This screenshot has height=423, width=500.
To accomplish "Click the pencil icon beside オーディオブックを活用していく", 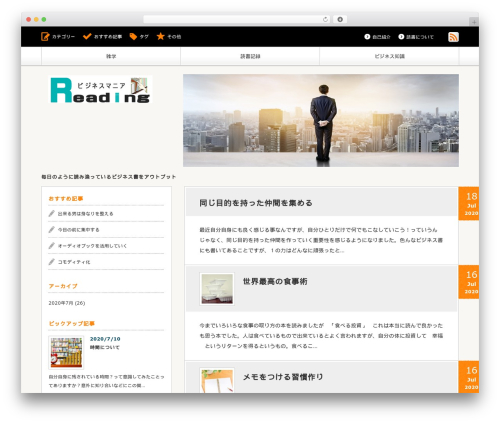I will click(51, 246).
